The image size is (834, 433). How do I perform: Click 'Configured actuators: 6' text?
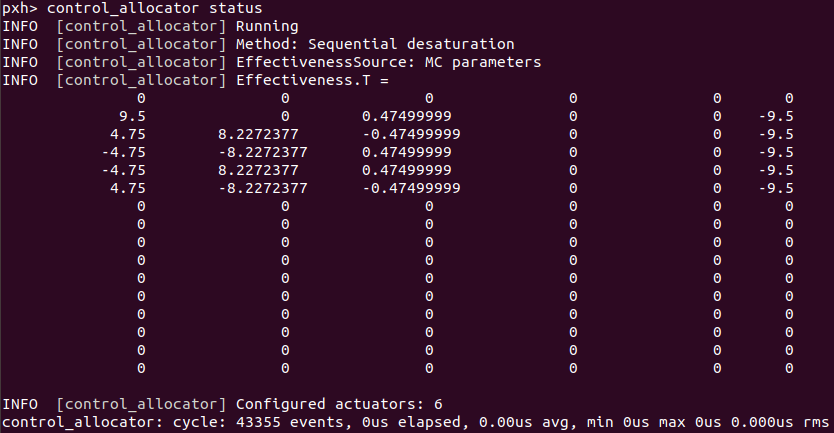click(x=339, y=404)
